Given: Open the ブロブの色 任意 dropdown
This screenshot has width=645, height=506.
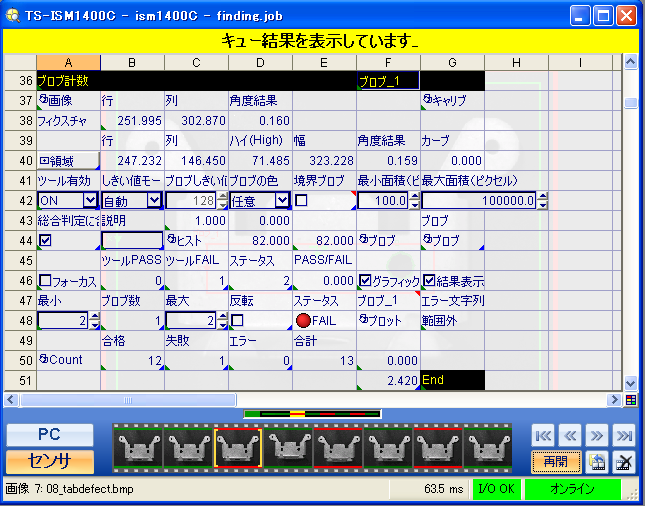Looking at the screenshot, I should 282,200.
